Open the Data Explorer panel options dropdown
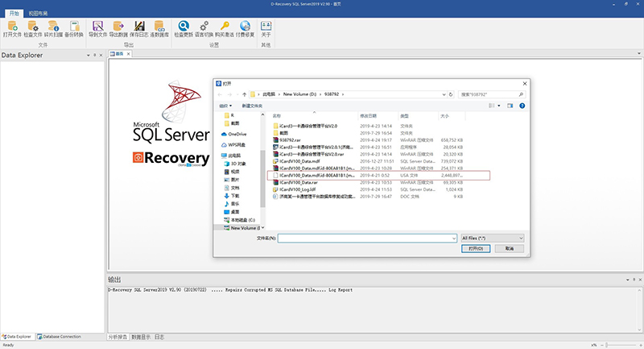The height and width of the screenshot is (349, 644). (88, 55)
